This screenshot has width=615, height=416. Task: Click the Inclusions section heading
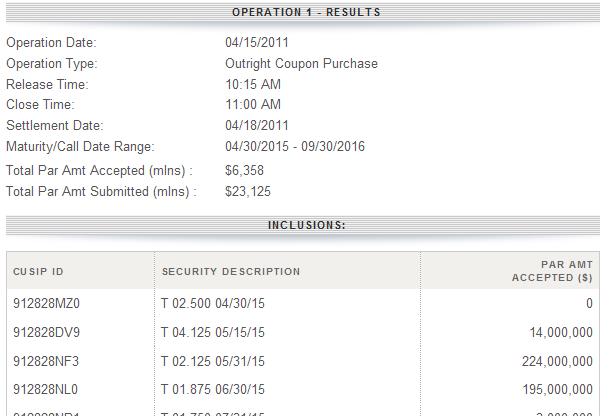[x=306, y=225]
